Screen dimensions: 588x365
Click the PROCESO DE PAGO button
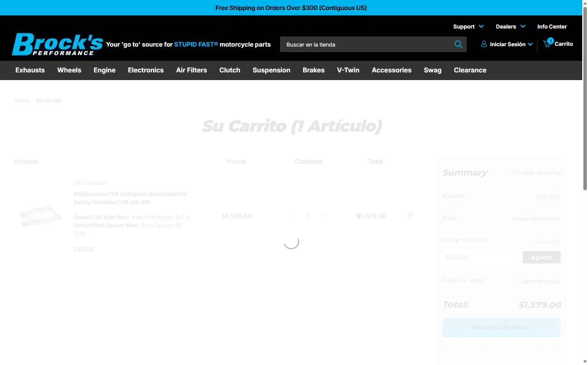(501, 328)
